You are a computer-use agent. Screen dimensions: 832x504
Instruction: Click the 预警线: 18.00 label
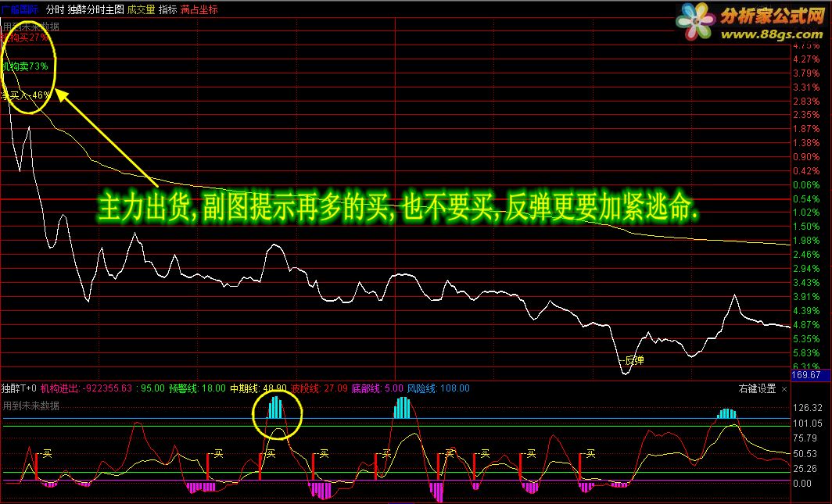pyautogui.click(x=197, y=388)
